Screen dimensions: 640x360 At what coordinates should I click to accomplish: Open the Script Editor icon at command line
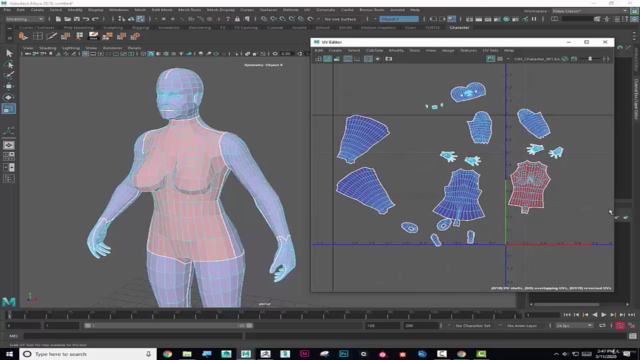tap(632, 336)
